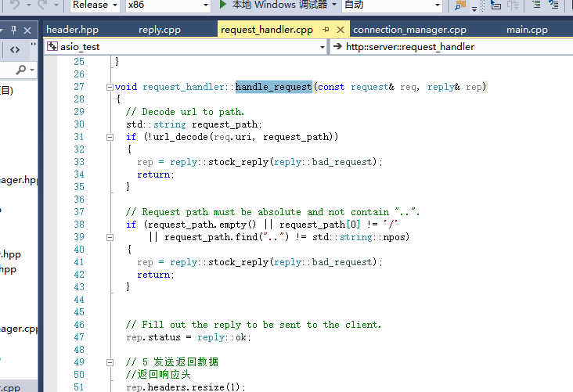The image size is (573, 392).
Task: Click the highlighted handle_request identifier
Action: (x=274, y=87)
